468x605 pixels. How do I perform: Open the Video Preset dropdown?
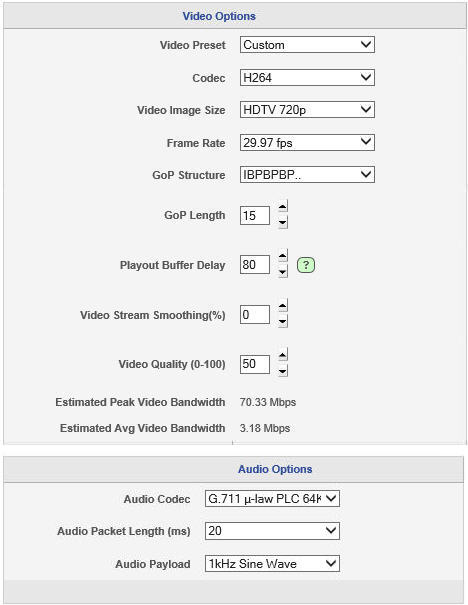pyautogui.click(x=307, y=45)
